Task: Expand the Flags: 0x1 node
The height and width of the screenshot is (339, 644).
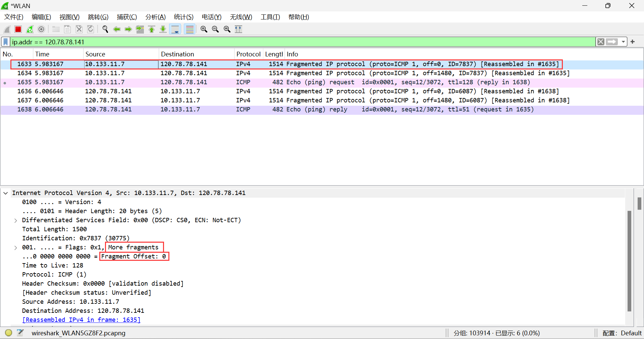Action: (15, 248)
